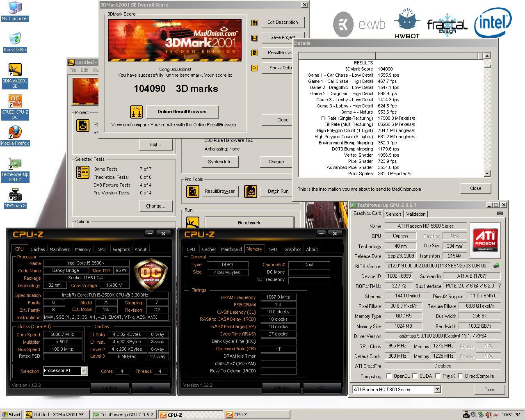Click the Show Details magnifier icon
The image size is (525, 420).
pos(255,68)
